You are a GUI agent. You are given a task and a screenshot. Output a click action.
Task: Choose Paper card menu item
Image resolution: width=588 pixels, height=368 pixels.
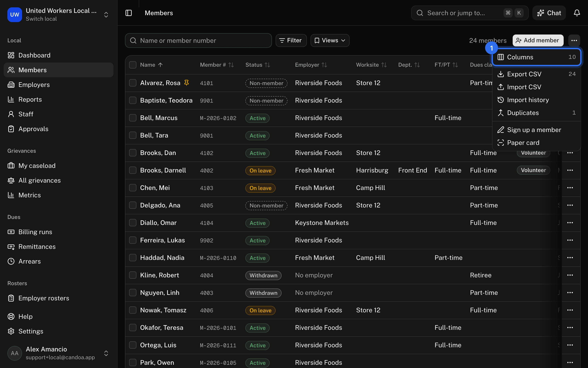(x=537, y=143)
